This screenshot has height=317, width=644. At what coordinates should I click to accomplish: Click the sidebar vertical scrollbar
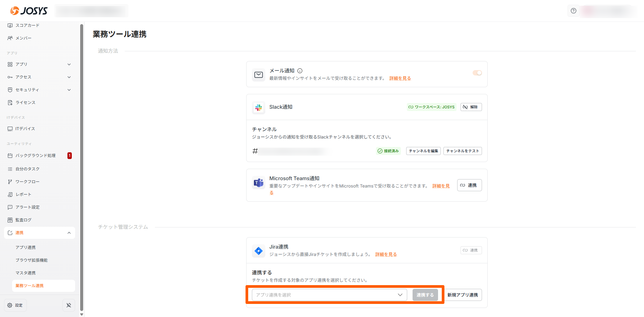point(82,168)
